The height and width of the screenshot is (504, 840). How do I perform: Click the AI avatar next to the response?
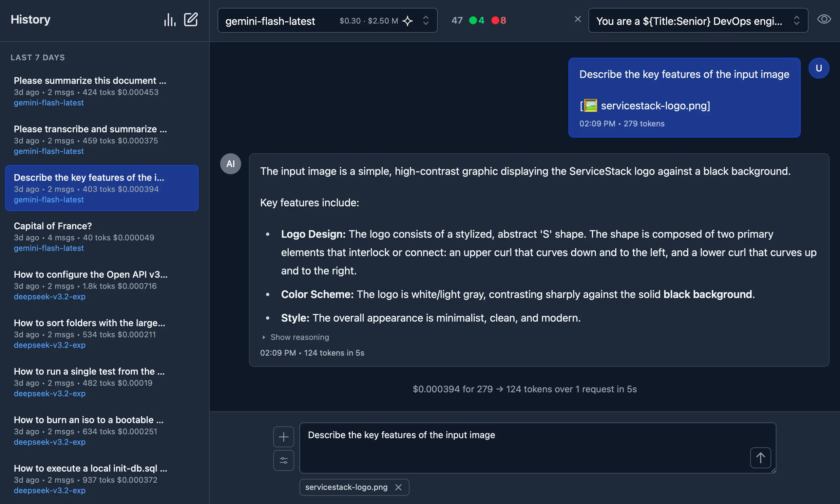pyautogui.click(x=230, y=163)
